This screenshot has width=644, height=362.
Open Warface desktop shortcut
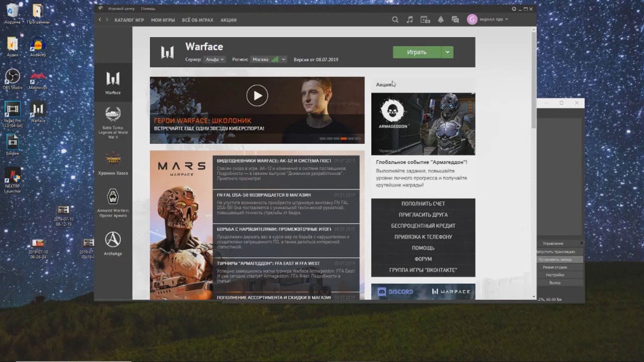[38, 112]
